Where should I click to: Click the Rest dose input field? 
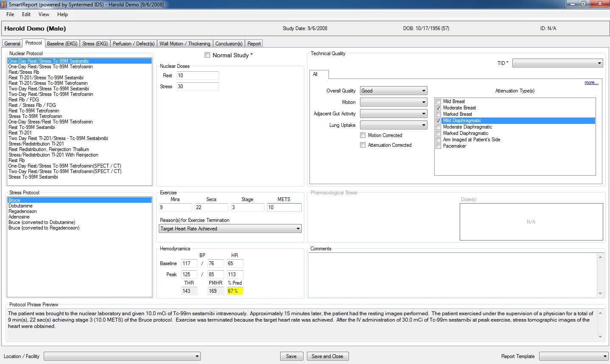[197, 76]
